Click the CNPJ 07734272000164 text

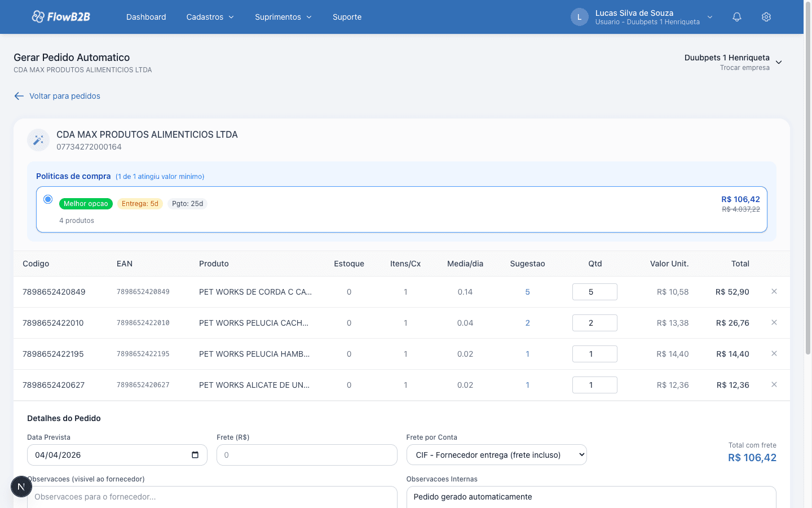click(x=89, y=147)
